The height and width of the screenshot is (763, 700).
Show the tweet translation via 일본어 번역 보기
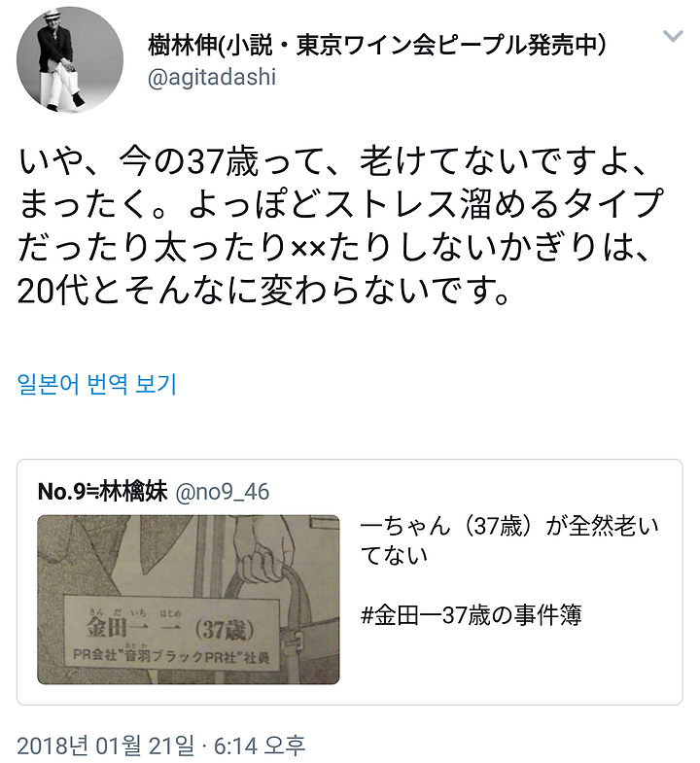pyautogui.click(x=97, y=384)
